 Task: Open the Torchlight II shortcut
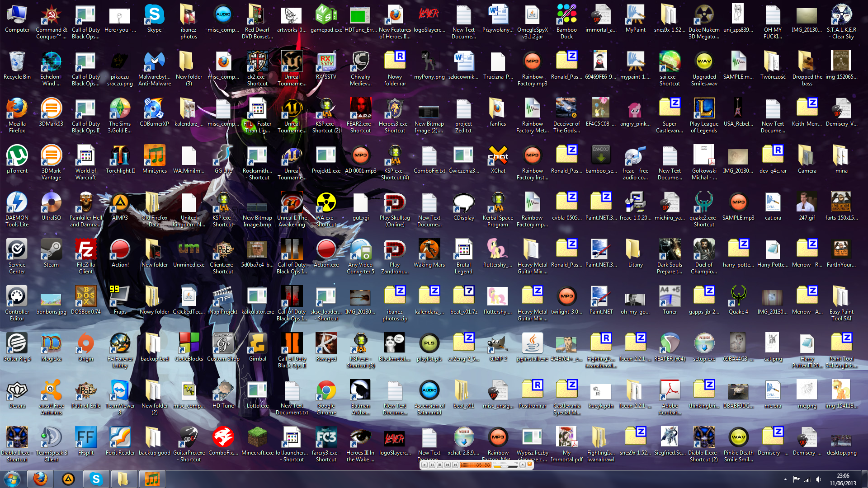120,160
